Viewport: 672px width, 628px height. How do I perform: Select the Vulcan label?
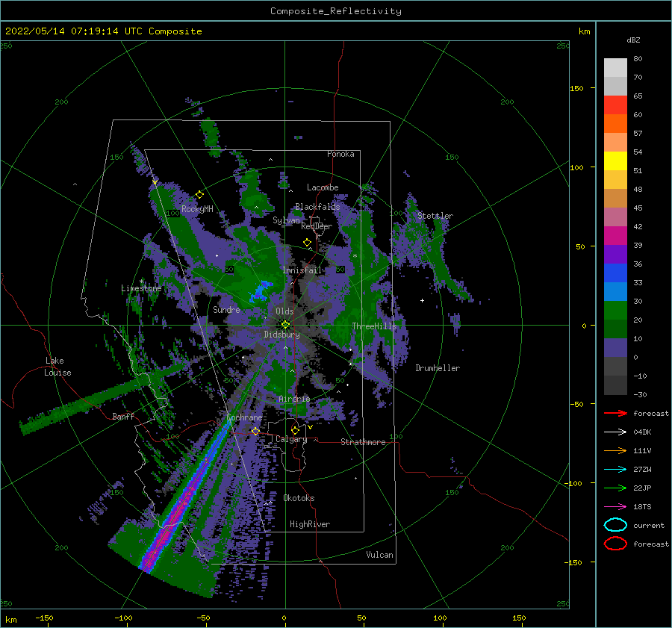point(379,555)
